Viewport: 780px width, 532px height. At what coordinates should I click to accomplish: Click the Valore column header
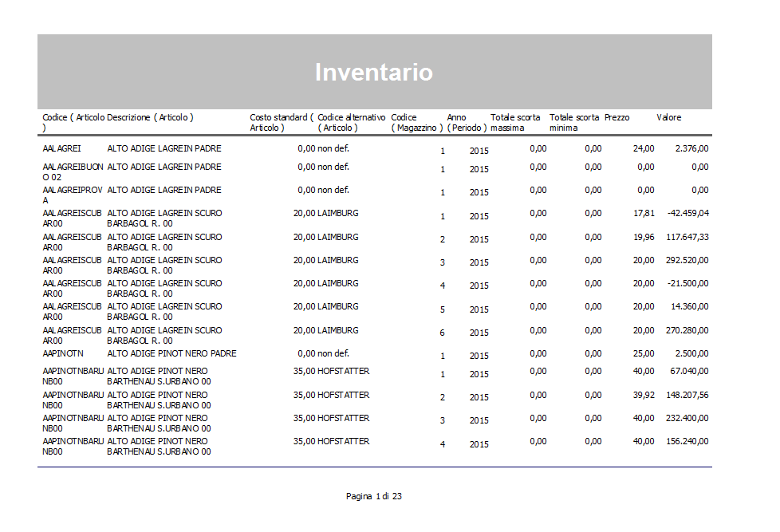[x=668, y=117]
